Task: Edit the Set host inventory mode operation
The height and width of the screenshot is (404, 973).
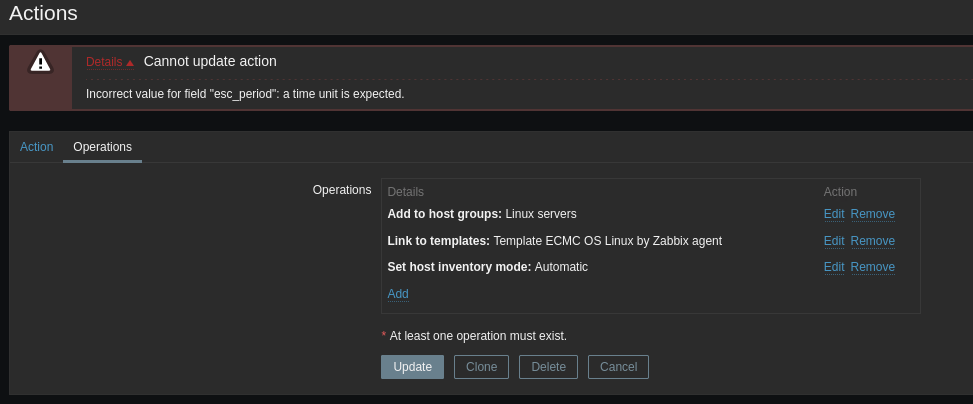Action: [x=834, y=267]
